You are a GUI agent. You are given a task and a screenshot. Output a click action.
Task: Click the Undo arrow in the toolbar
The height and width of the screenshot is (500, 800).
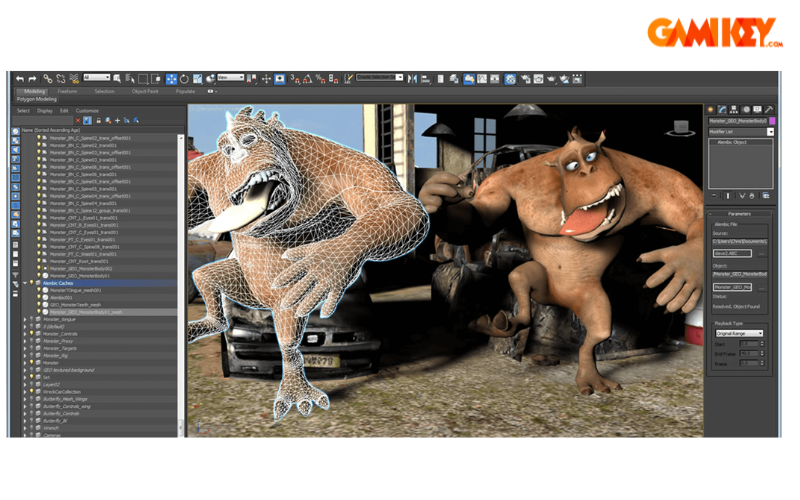click(x=20, y=79)
